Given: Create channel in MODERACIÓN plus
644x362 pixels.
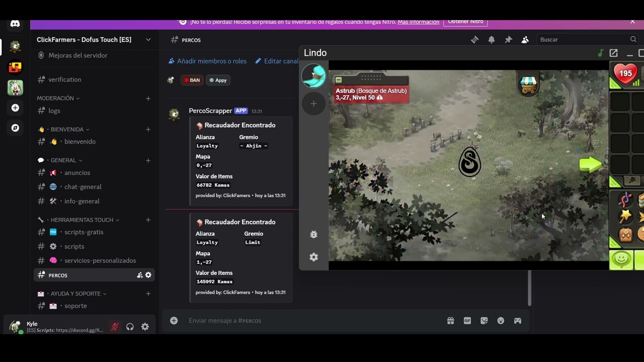Looking at the screenshot, I should click(x=148, y=99).
